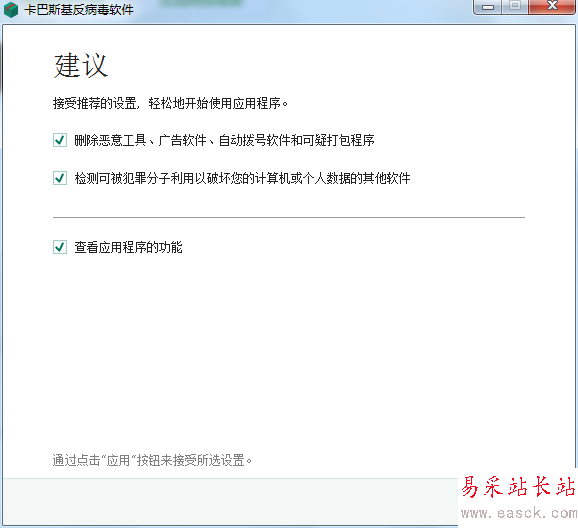Viewport: 578px width, 528px height.
Task: Click the hint 通过点击"应用"按钮来接受所选设置
Action: (x=152, y=460)
